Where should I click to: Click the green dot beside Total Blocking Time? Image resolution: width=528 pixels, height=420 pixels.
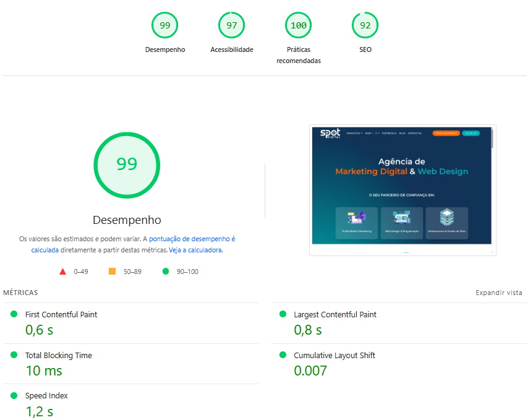[x=14, y=354]
